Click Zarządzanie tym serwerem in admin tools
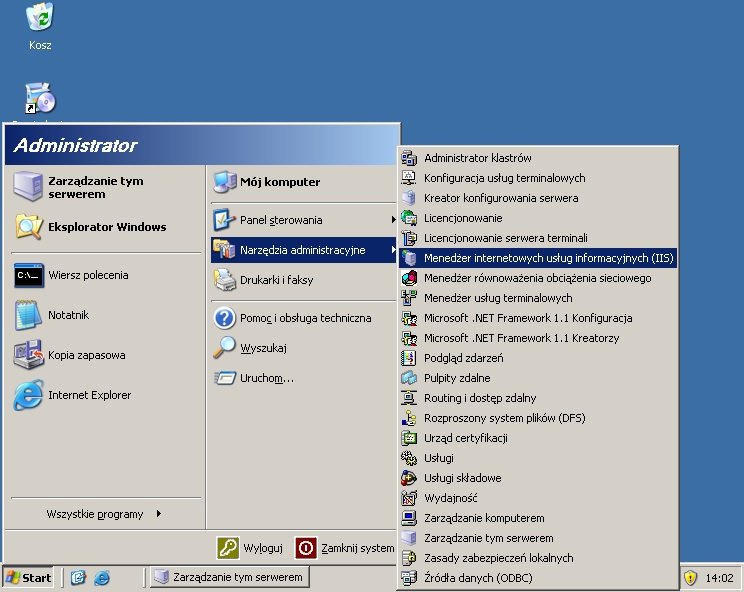744x592 pixels. coord(538,538)
